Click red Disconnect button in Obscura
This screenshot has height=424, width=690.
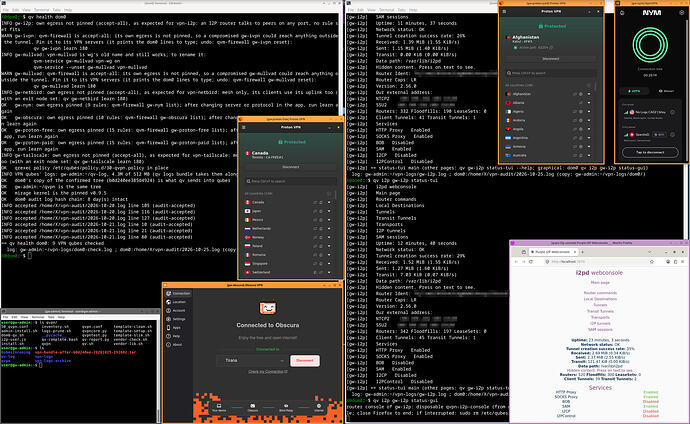pos(305,361)
